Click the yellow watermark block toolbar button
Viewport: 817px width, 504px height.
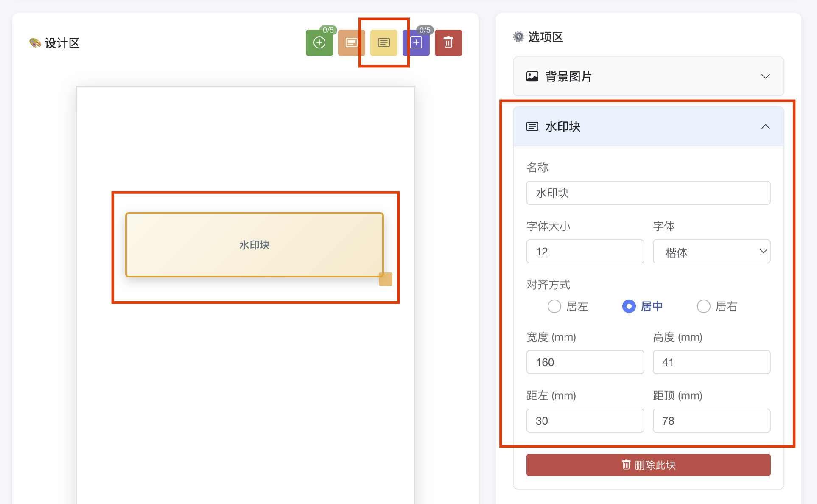[383, 42]
